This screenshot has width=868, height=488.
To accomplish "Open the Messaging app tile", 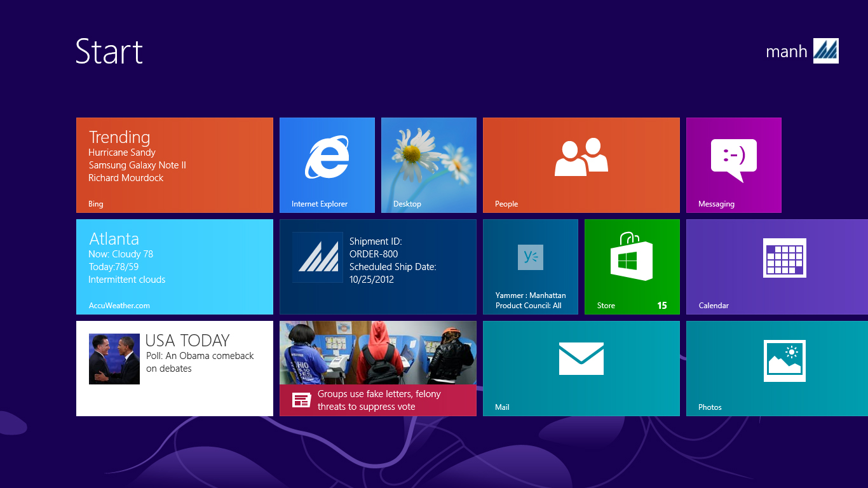I will pyautogui.click(x=733, y=165).
